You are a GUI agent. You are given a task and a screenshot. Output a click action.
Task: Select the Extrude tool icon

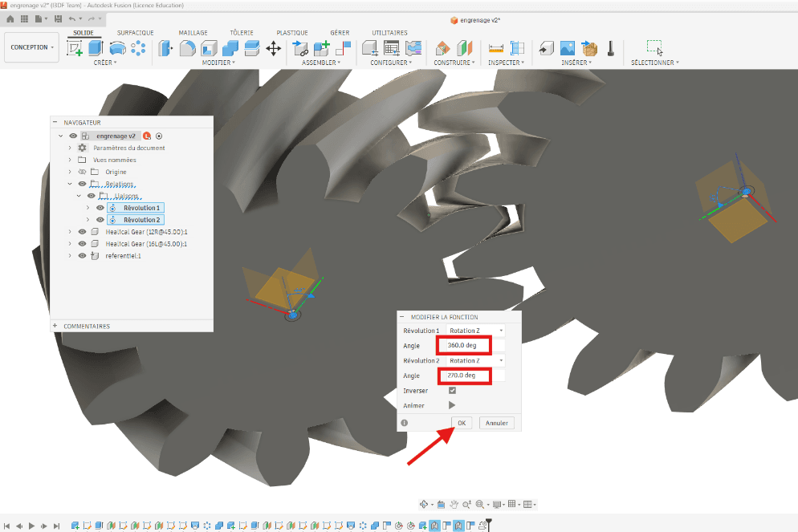tap(96, 48)
